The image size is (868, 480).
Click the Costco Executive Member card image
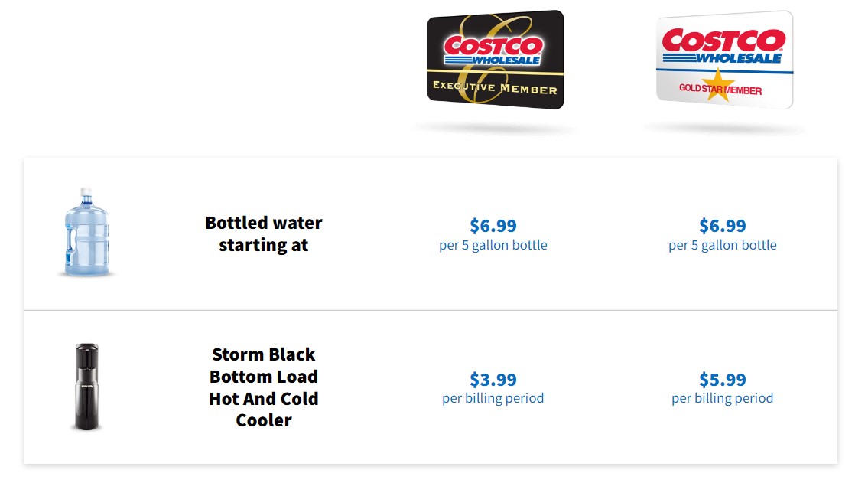tap(495, 60)
